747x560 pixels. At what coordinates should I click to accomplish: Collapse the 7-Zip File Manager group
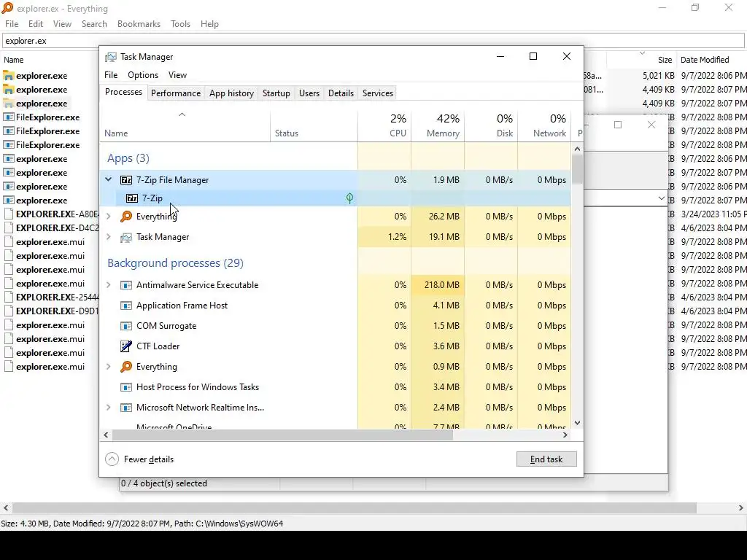(108, 179)
